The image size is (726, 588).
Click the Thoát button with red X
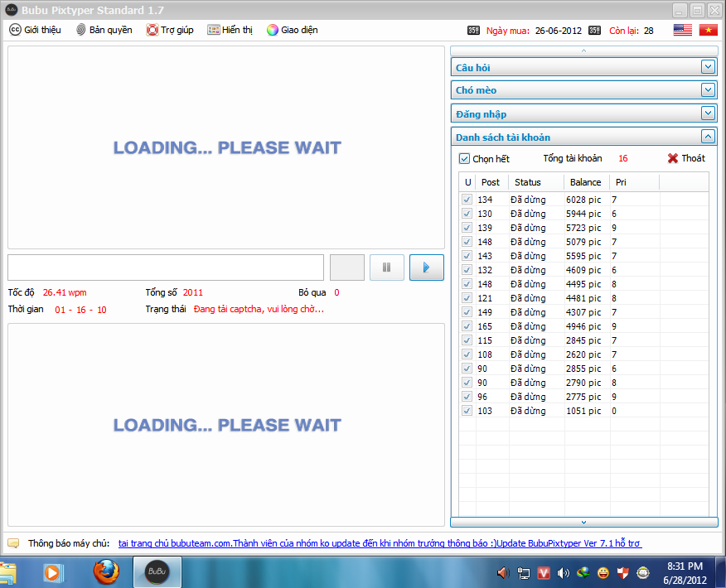coord(686,158)
